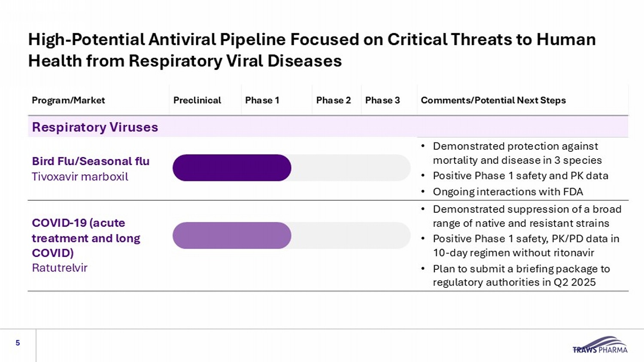
Task: Click the bullet about regimen without ritonavir
Action: [526, 246]
